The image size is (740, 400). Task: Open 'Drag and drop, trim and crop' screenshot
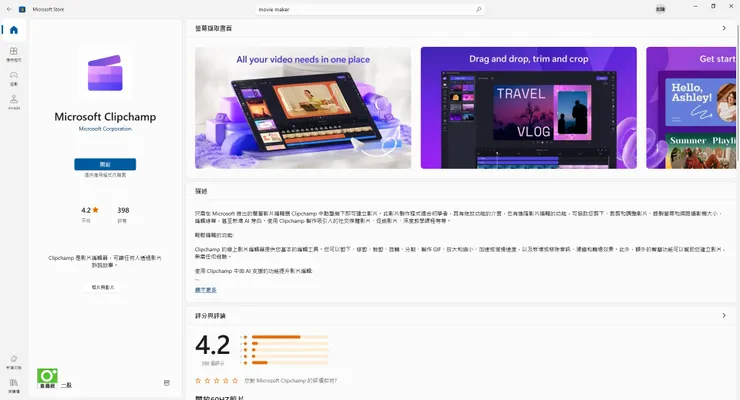[x=529, y=108]
